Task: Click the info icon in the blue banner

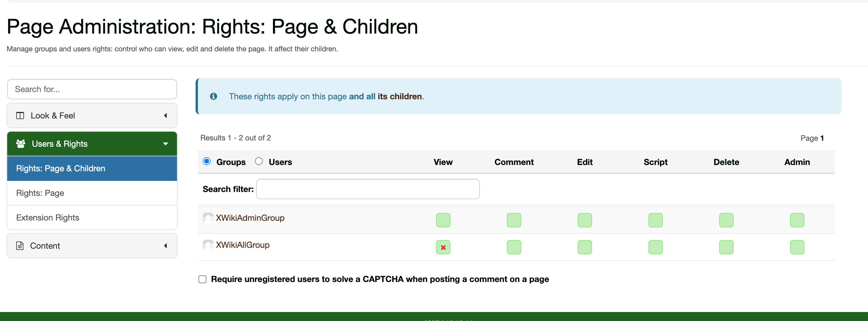Action: tap(213, 96)
